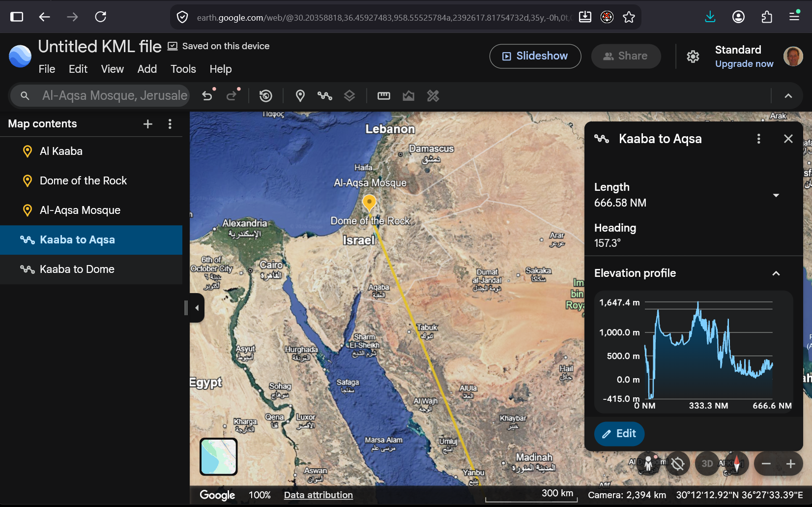Zoom out with the minus button
Viewport: 812px width, 507px height.
coord(766,464)
